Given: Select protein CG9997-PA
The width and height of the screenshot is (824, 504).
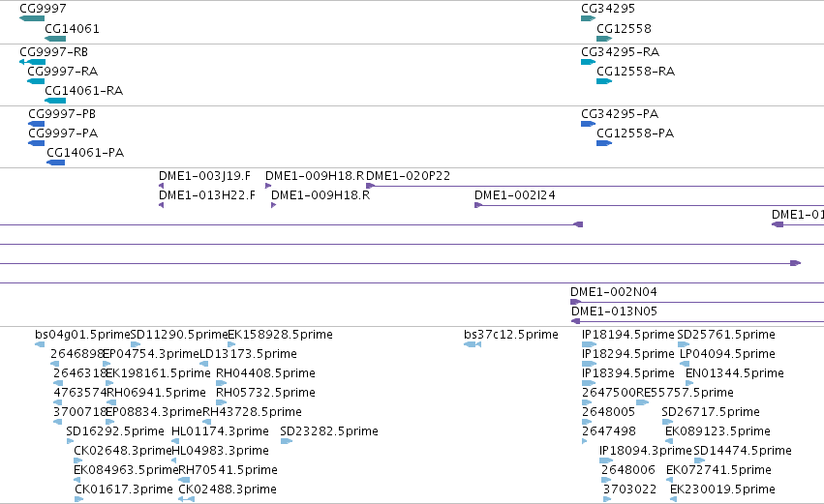Looking at the screenshot, I should pyautogui.click(x=63, y=133).
